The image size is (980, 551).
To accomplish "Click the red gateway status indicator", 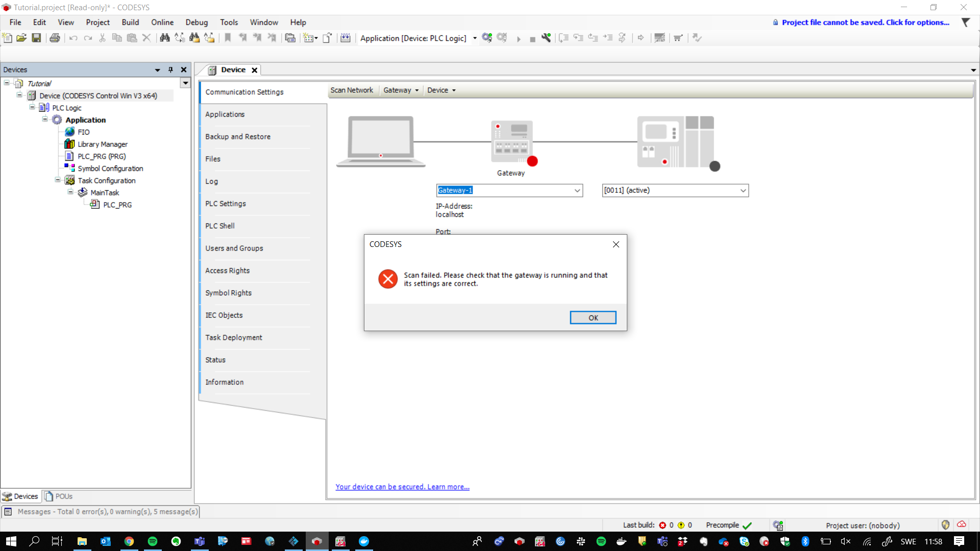I will click(x=532, y=161).
